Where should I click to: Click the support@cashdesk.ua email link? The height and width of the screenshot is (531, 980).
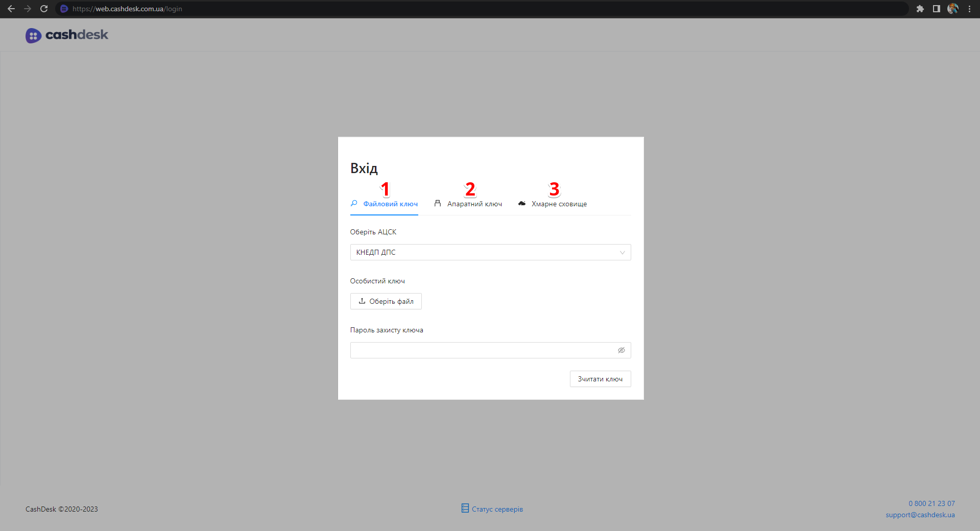click(x=920, y=515)
